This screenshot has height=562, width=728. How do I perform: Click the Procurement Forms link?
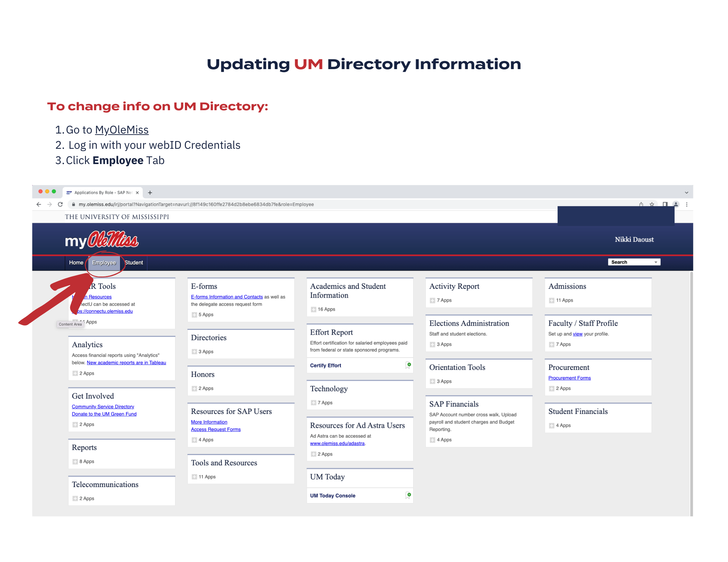[x=569, y=378]
